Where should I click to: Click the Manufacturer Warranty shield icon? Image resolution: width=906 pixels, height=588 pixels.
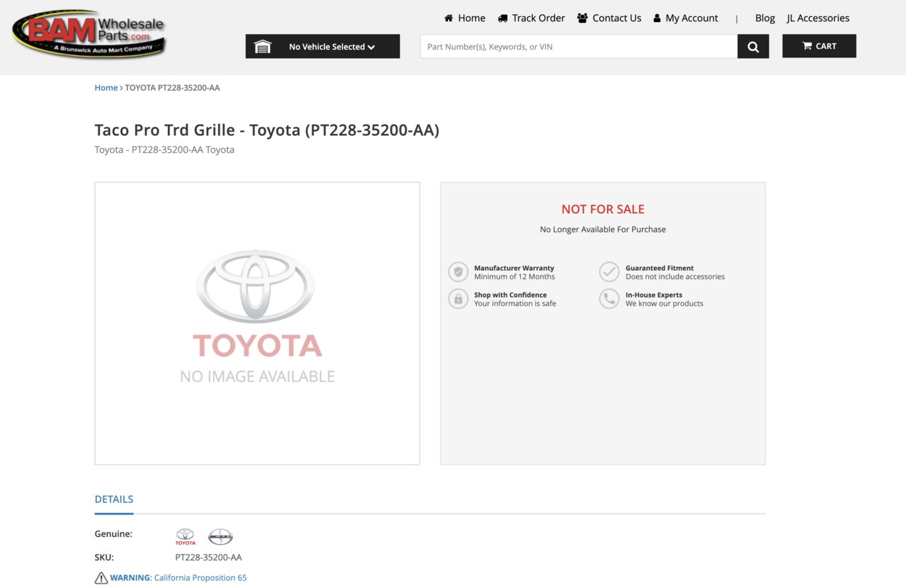[x=458, y=272]
